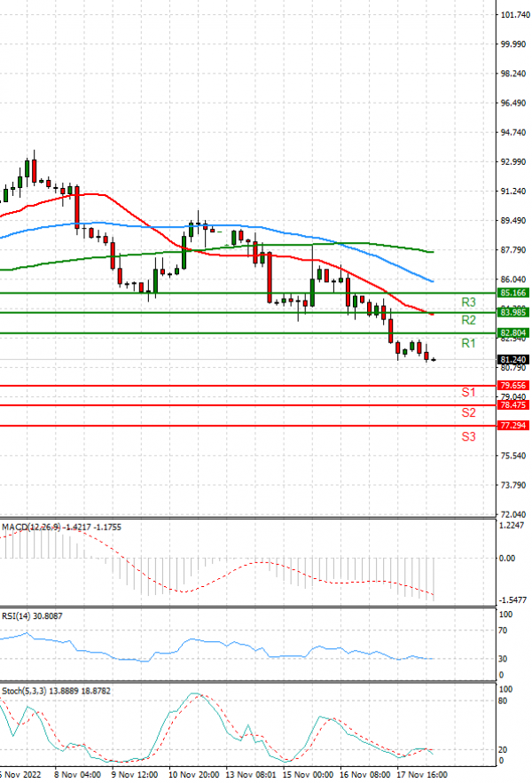The width and height of the screenshot is (532, 783).
Task: Click the R3 resistance price tag 85.166
Action: click(513, 294)
